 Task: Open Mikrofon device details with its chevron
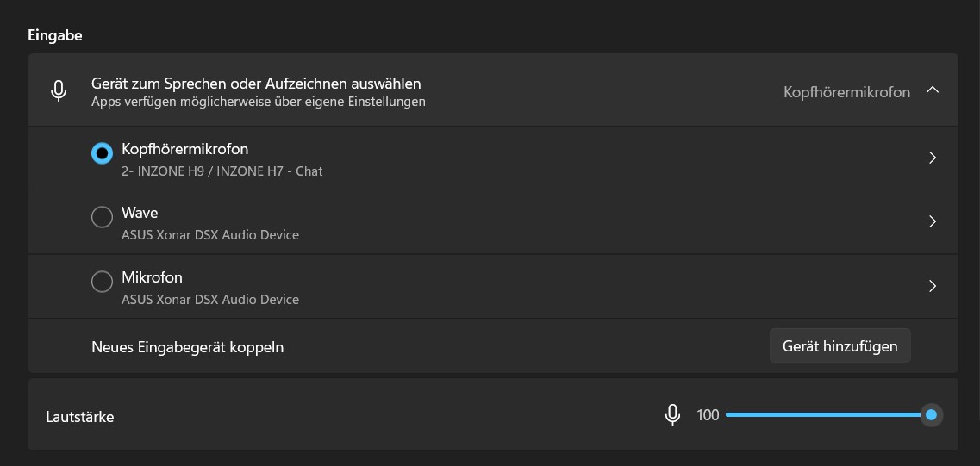coord(932,286)
